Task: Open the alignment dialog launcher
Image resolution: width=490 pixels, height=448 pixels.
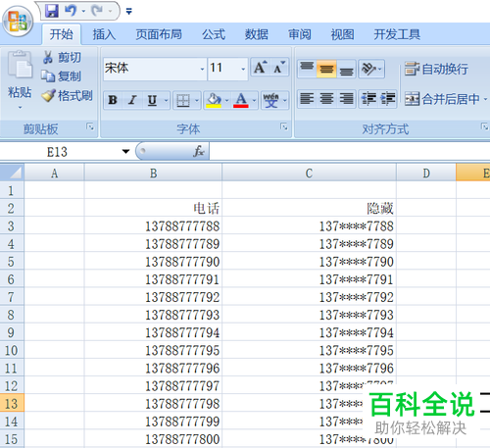Action: pos(484,126)
